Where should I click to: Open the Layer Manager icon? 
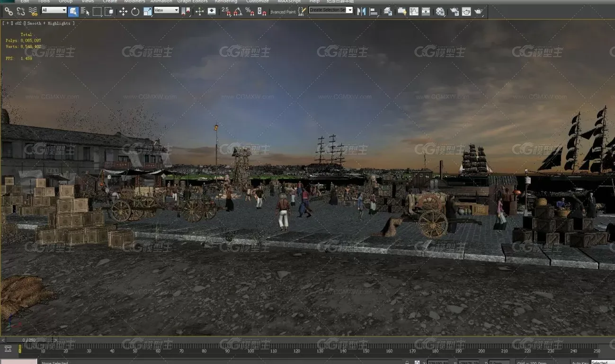pyautogui.click(x=388, y=11)
